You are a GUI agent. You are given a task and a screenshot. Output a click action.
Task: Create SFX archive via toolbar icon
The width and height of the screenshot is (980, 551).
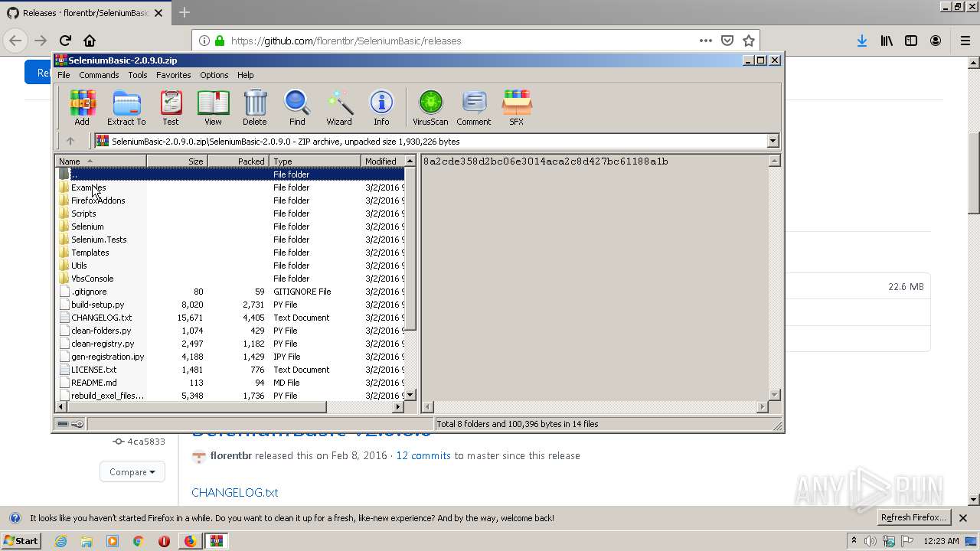click(517, 107)
